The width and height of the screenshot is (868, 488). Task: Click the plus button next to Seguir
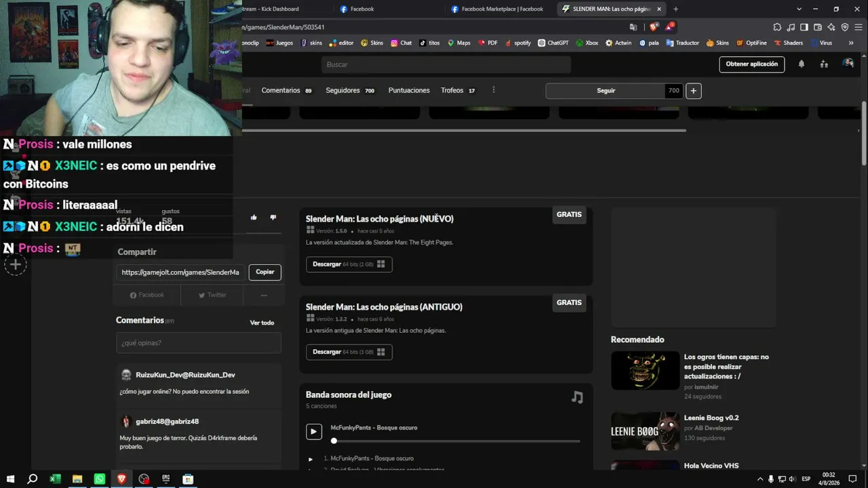(693, 91)
